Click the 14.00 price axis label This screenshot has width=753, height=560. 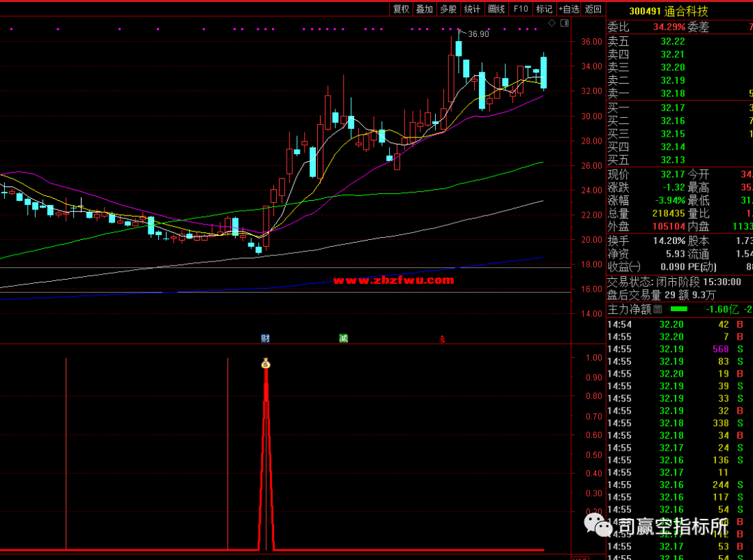(x=591, y=314)
